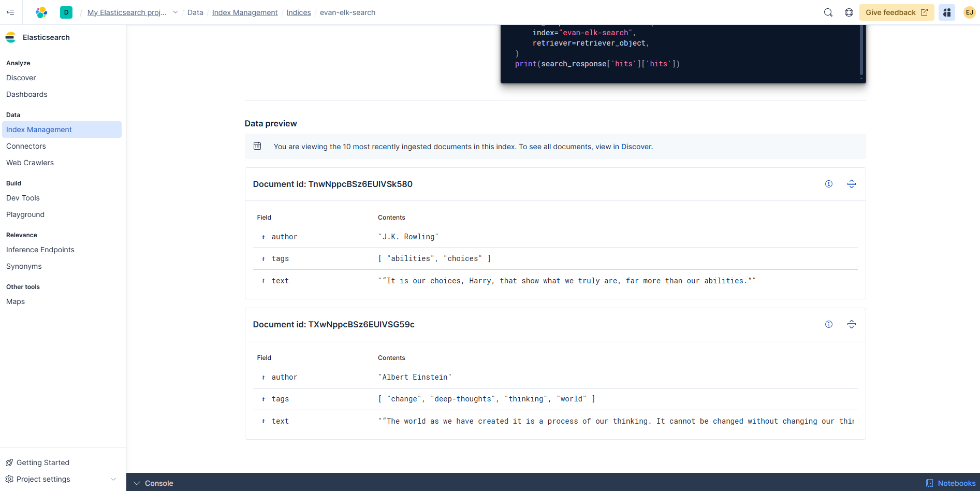
Task: Click type icon of deep-thoughts tags field
Action: (x=264, y=399)
